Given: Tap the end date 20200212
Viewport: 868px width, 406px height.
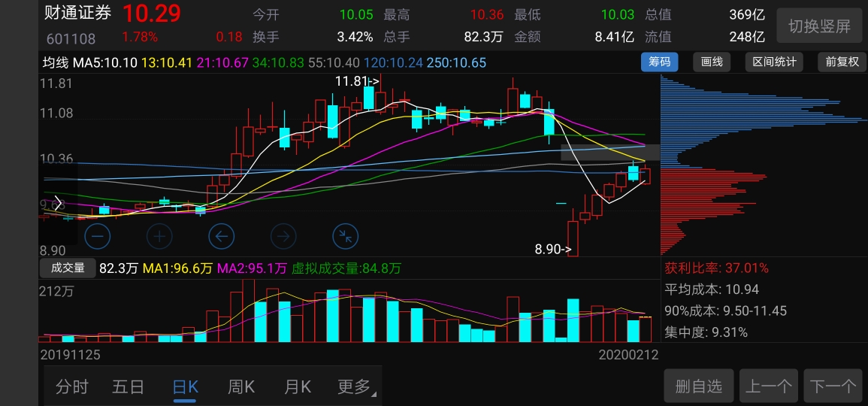Looking at the screenshot, I should tap(629, 355).
